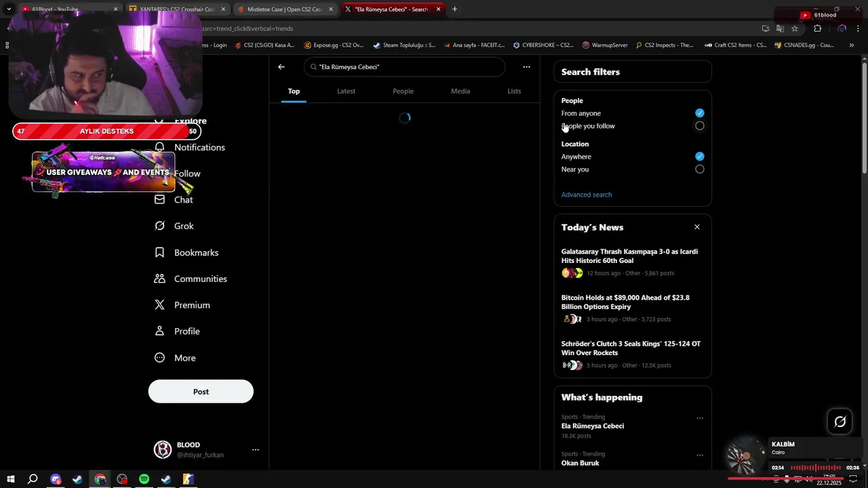Open Premium from the sidebar
This screenshot has height=488, width=868.
point(182,305)
